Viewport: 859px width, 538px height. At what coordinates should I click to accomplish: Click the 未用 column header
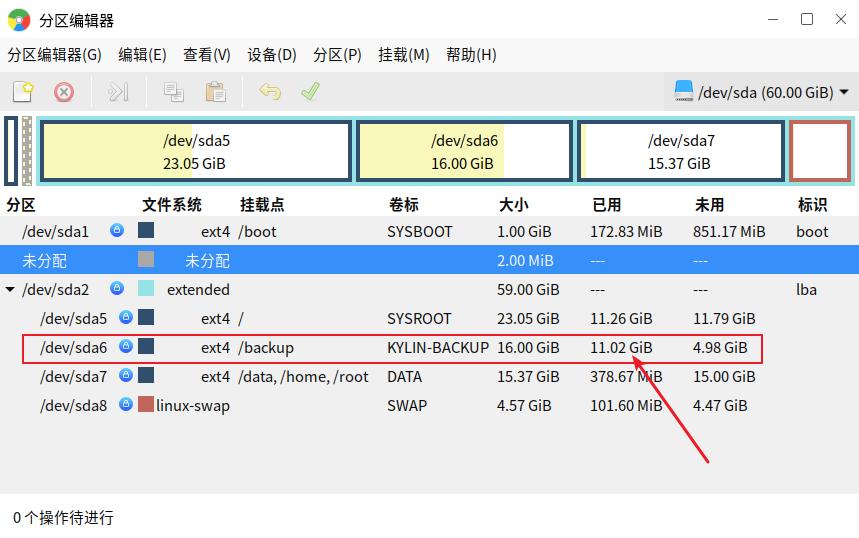click(709, 205)
